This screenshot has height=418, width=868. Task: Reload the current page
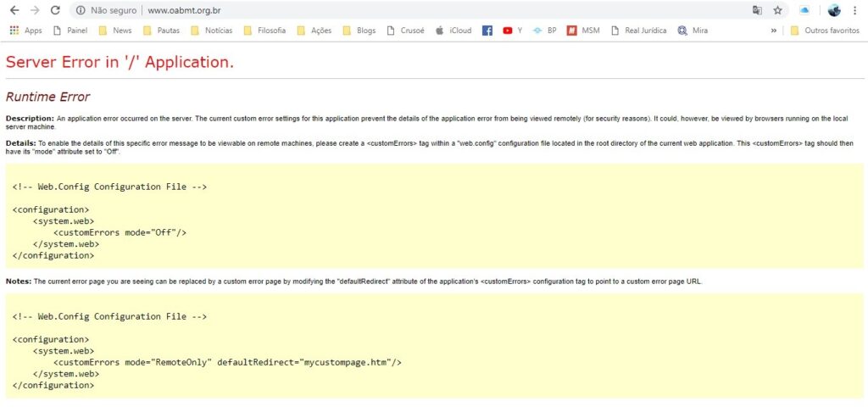[55, 10]
